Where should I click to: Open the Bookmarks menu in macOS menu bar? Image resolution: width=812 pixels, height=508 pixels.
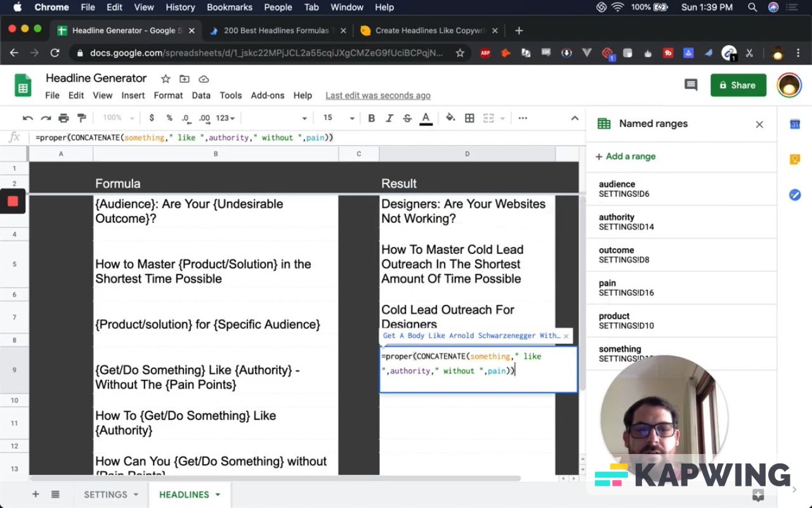tap(228, 8)
